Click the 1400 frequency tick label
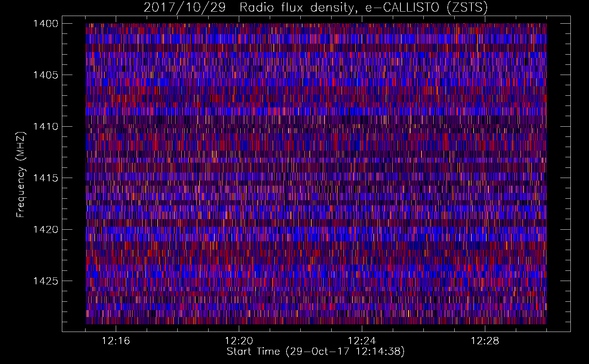 tap(46, 24)
